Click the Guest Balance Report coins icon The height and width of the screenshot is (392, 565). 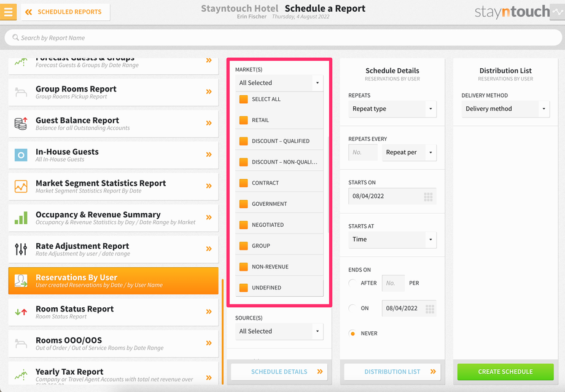coord(21,123)
